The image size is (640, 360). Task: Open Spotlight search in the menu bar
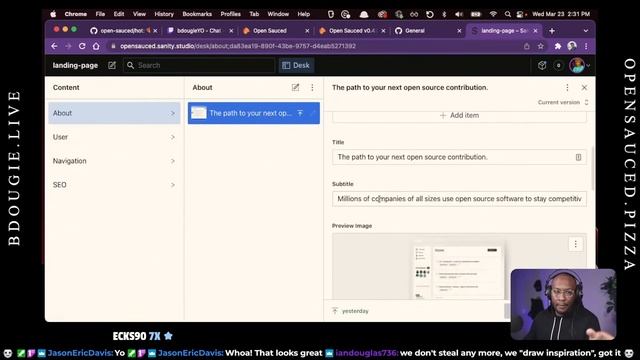pyautogui.click(x=507, y=14)
